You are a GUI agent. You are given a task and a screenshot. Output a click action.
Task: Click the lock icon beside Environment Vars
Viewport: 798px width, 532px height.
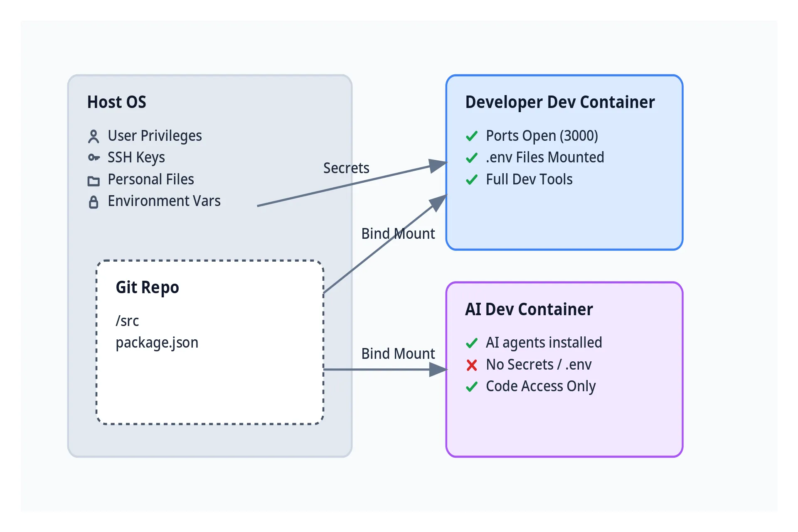tap(94, 202)
